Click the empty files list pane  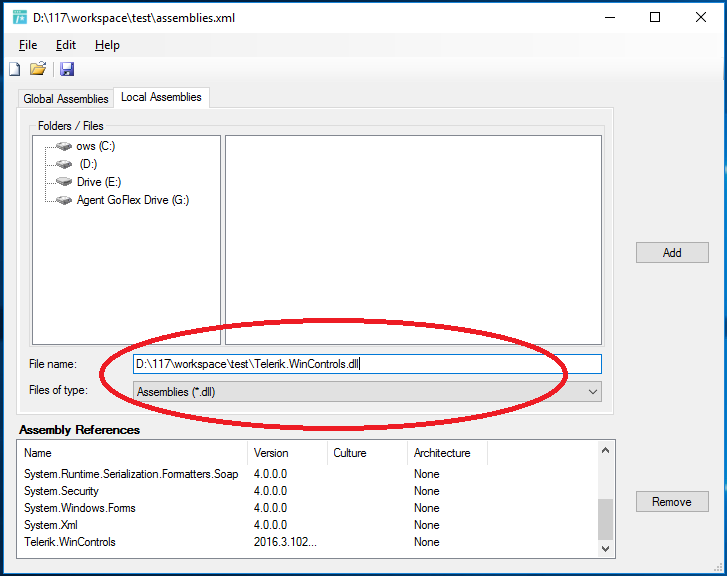[x=414, y=240]
